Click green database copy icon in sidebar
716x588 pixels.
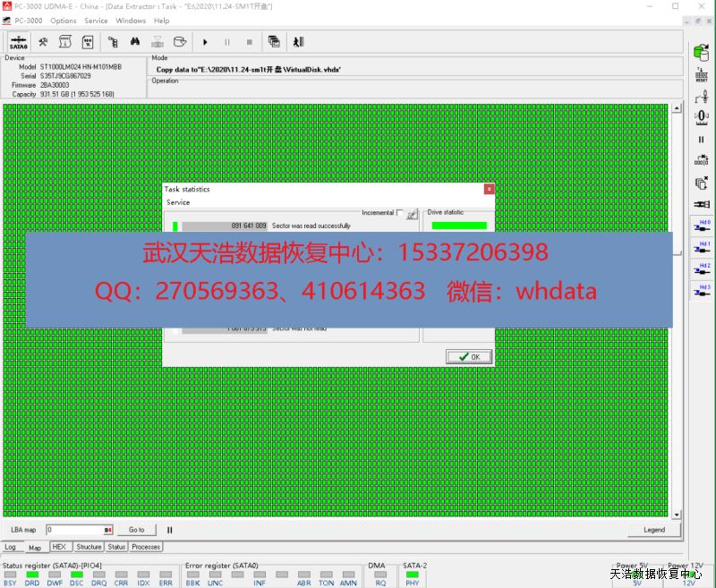coord(702,52)
